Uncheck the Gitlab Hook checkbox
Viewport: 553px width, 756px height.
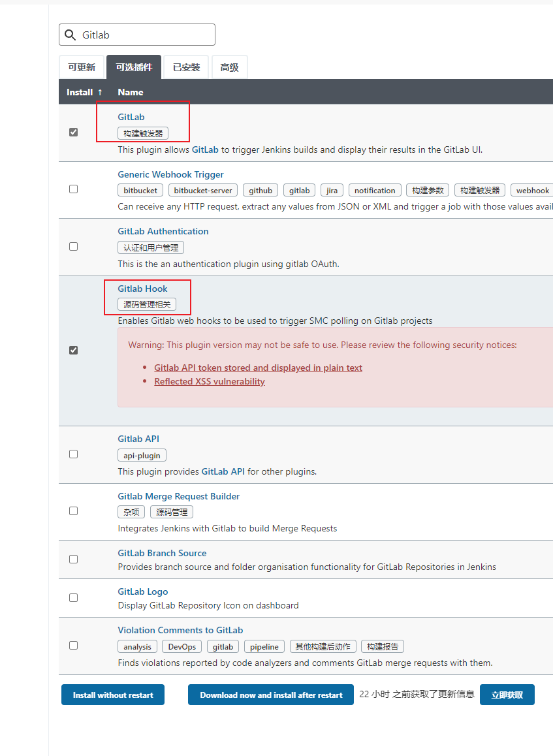pyautogui.click(x=73, y=350)
